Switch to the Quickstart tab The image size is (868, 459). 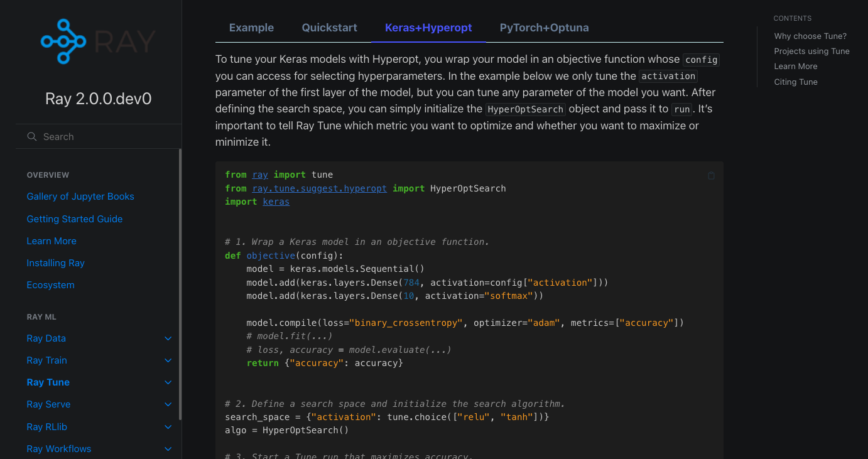(x=329, y=28)
